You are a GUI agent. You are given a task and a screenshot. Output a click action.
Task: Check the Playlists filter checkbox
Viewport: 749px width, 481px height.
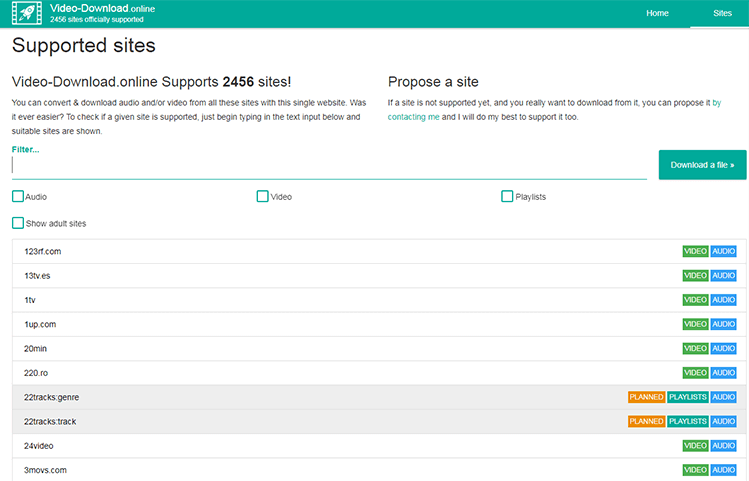pos(507,196)
